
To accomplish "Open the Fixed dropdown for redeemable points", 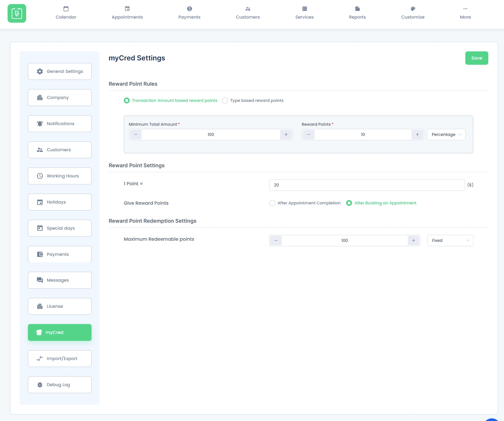I will pyautogui.click(x=450, y=240).
